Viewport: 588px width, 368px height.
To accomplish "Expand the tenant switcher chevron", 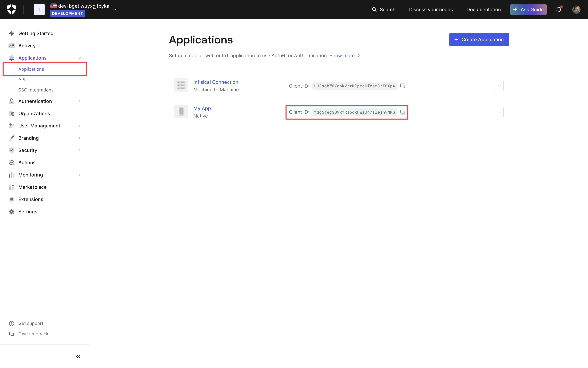I will coord(115,10).
